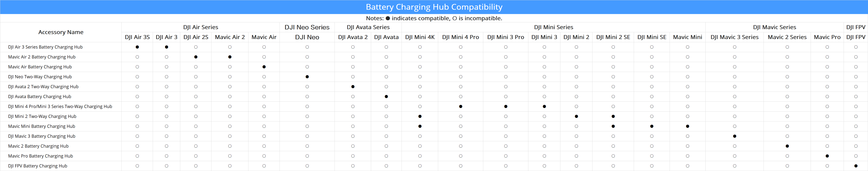Image resolution: width=868 pixels, height=171 pixels.
Task: Click filled dot for DJI Air 3S, Air 3 Series Hub
Action: (137, 47)
